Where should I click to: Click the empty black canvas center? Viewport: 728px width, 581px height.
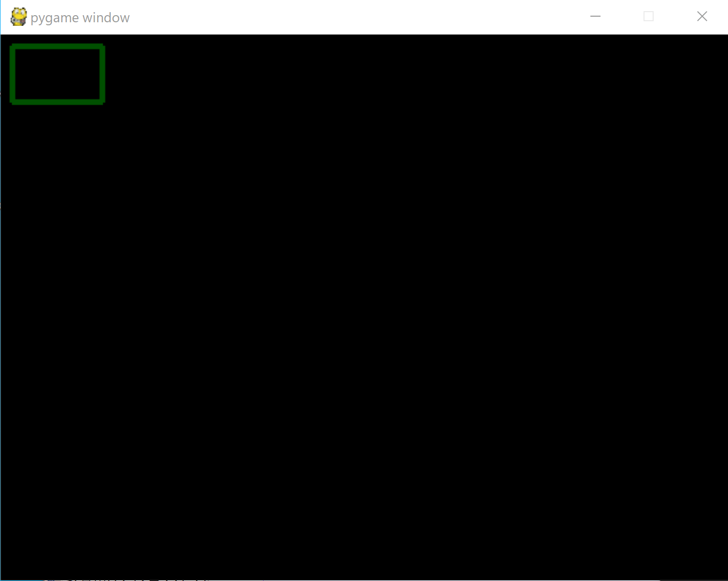(364, 307)
